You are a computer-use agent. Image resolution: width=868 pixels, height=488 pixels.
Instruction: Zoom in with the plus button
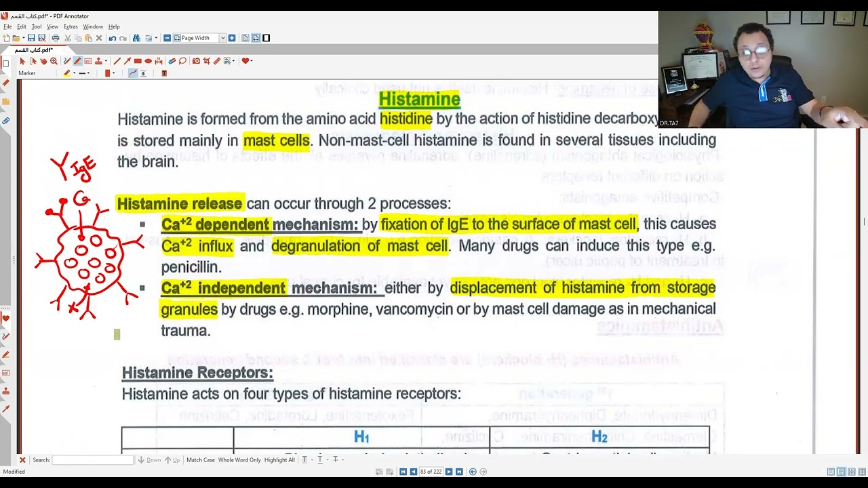[232, 38]
